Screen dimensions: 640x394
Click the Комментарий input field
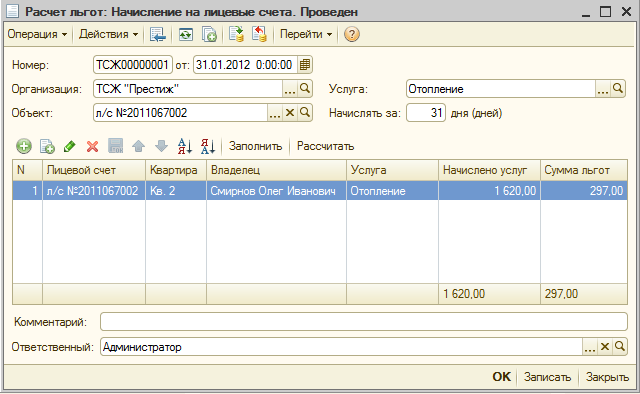364,322
